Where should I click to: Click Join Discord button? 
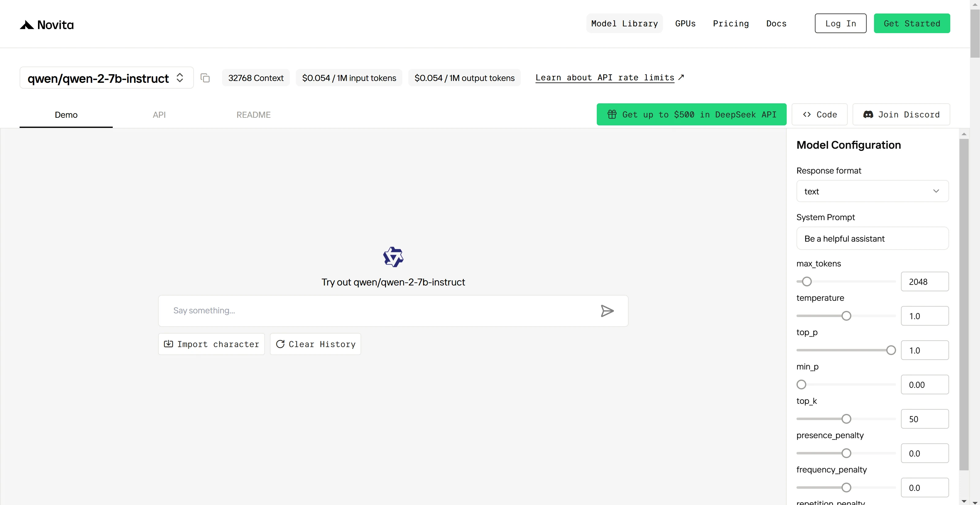(901, 114)
